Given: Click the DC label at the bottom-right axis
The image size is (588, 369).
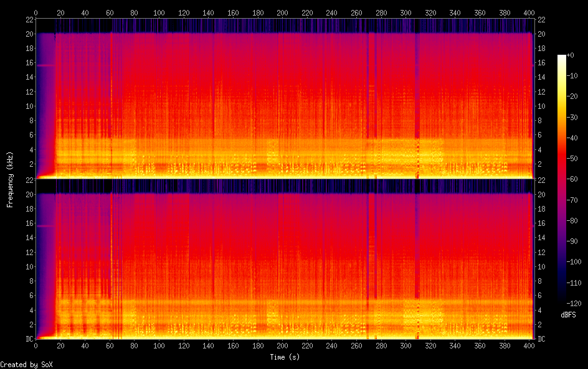Looking at the screenshot, I should pyautogui.click(x=542, y=339).
